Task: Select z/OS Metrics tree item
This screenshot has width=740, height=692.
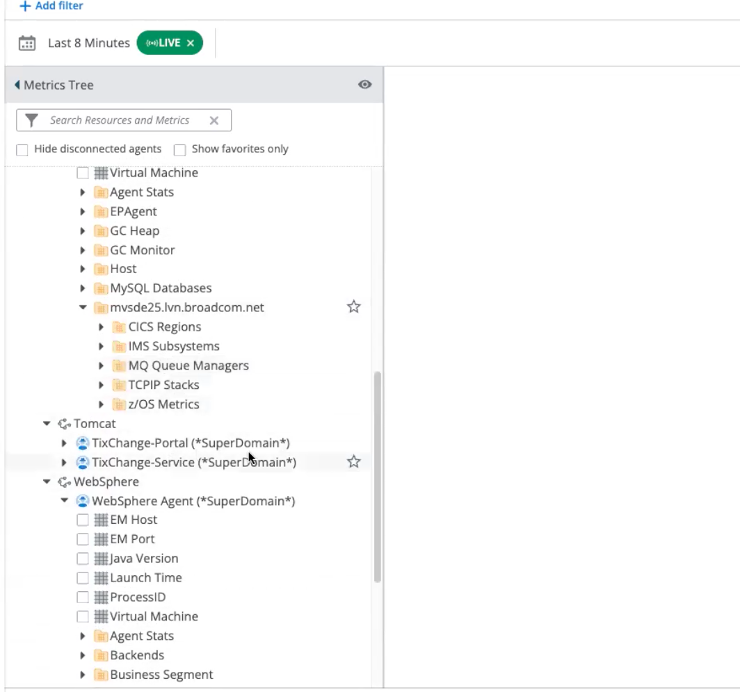Action: (x=163, y=404)
